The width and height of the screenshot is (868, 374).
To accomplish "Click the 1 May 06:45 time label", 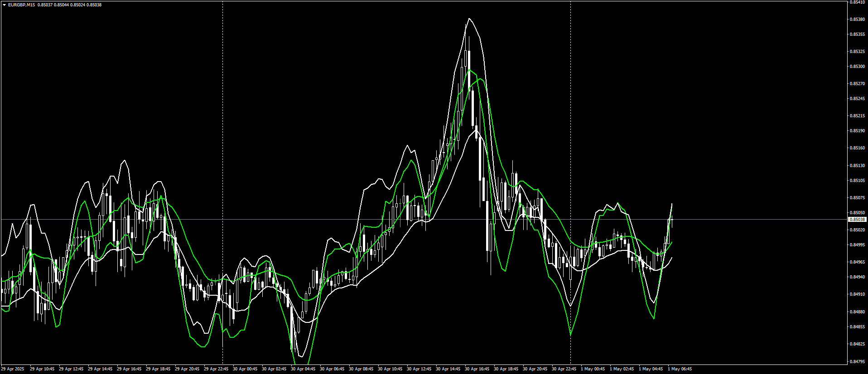I will point(680,369).
